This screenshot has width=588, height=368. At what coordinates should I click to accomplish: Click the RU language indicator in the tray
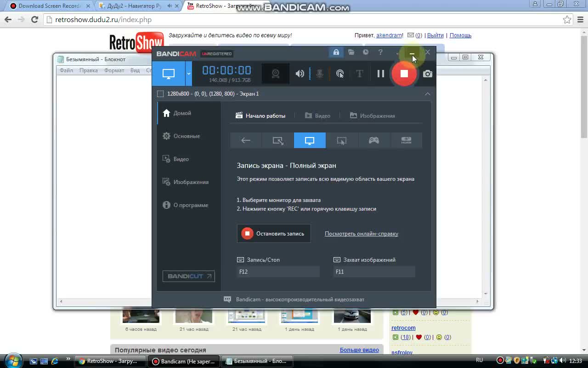click(x=480, y=361)
